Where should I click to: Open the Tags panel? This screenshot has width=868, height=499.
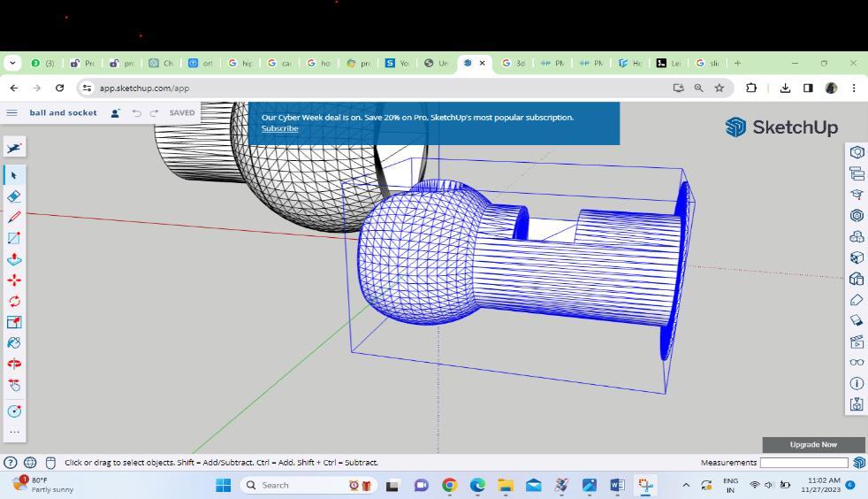tap(857, 300)
